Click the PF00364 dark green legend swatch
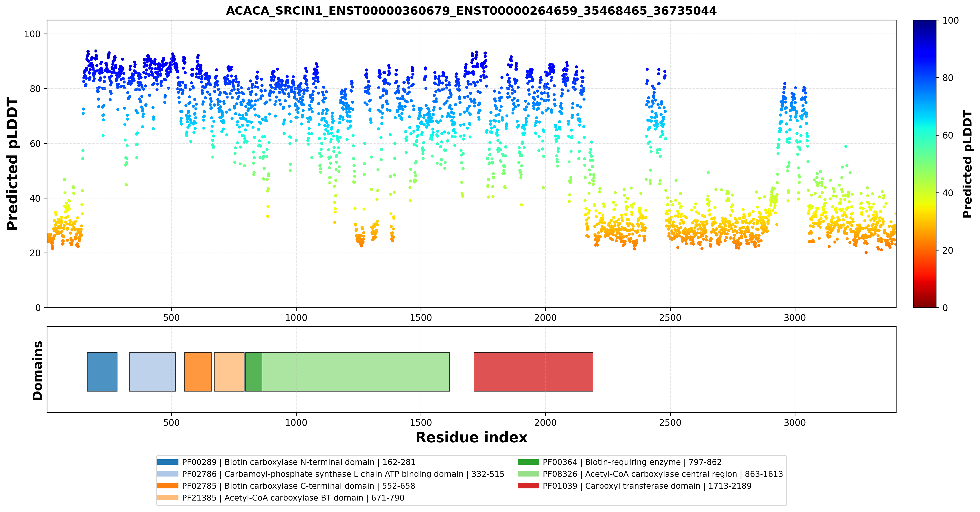Image resolution: width=980 pixels, height=512 pixels. pos(528,462)
